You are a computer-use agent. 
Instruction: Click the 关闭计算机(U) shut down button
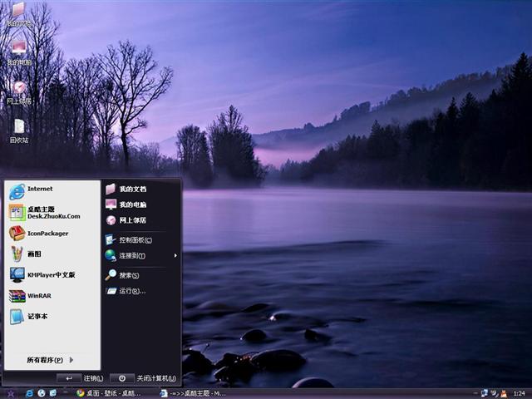tap(144, 378)
